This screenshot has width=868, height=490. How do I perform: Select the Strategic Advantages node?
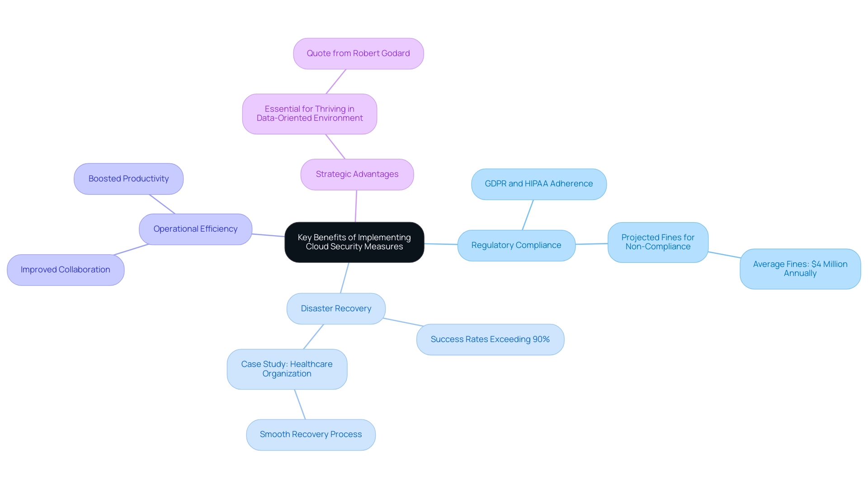pos(357,174)
